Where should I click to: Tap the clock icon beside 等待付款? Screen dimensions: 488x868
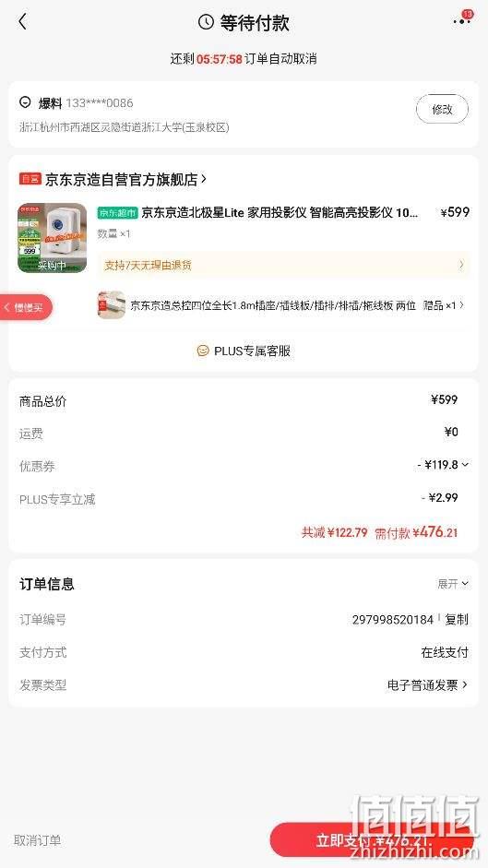pyautogui.click(x=206, y=22)
